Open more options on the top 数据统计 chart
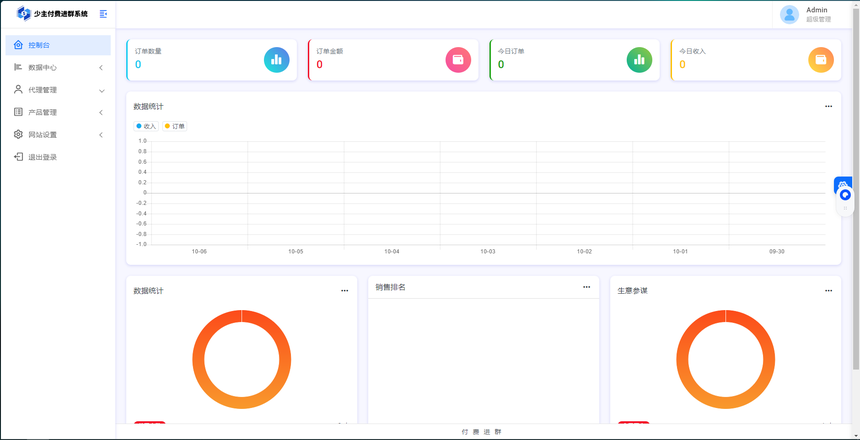The image size is (860, 440). pyautogui.click(x=828, y=107)
